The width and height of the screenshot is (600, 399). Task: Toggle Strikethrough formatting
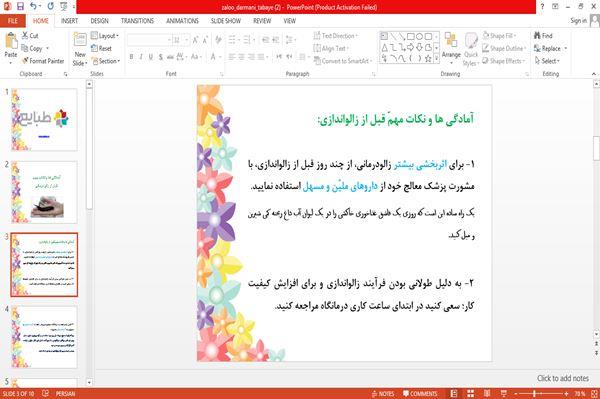click(170, 57)
